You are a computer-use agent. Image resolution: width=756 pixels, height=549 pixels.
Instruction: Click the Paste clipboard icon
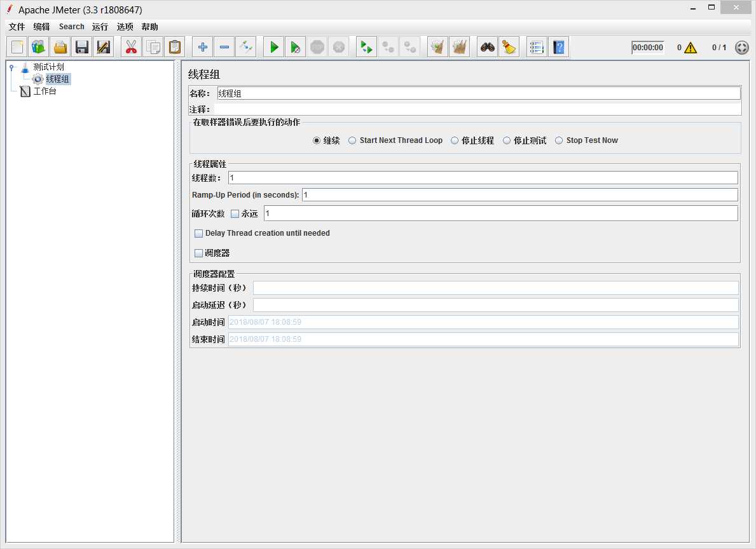[175, 47]
